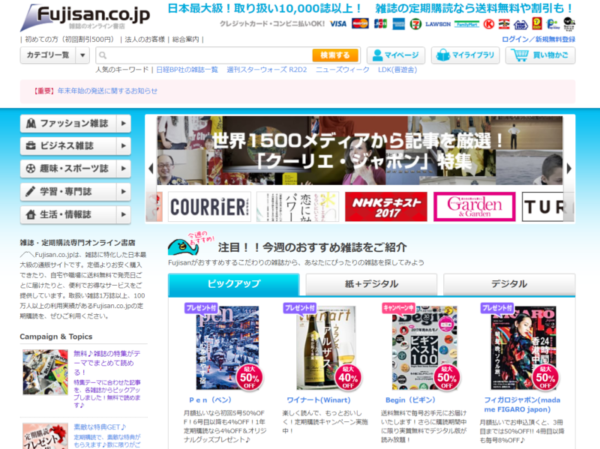This screenshot has height=449, width=600.
Task: Open the ワイナート(Winart) magazine link
Action: click(319, 400)
